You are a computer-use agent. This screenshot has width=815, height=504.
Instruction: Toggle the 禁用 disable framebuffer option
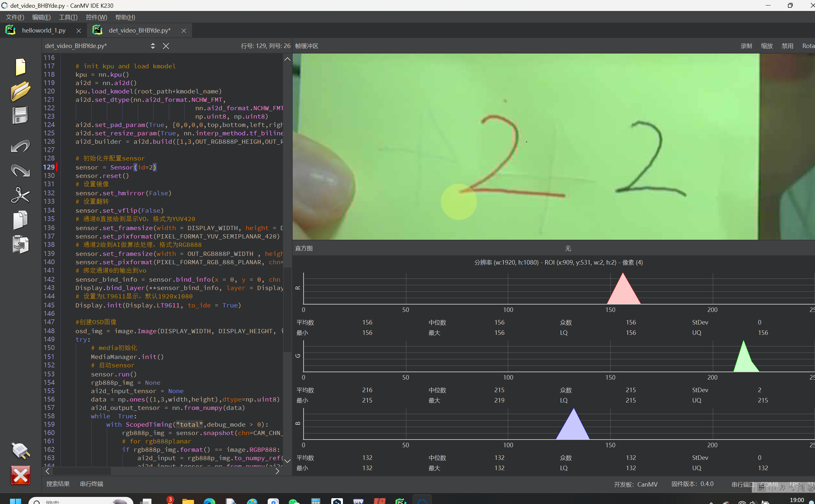tap(787, 46)
